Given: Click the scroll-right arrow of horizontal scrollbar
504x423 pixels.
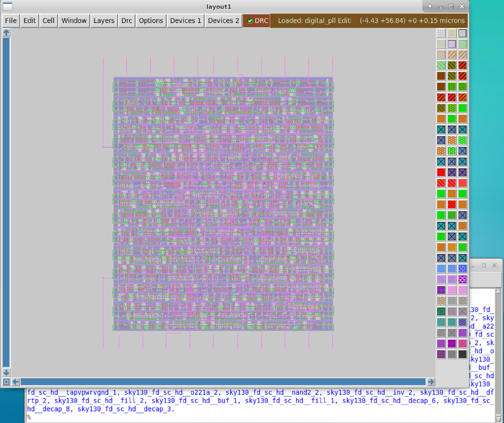Looking at the screenshot, I should point(431,382).
